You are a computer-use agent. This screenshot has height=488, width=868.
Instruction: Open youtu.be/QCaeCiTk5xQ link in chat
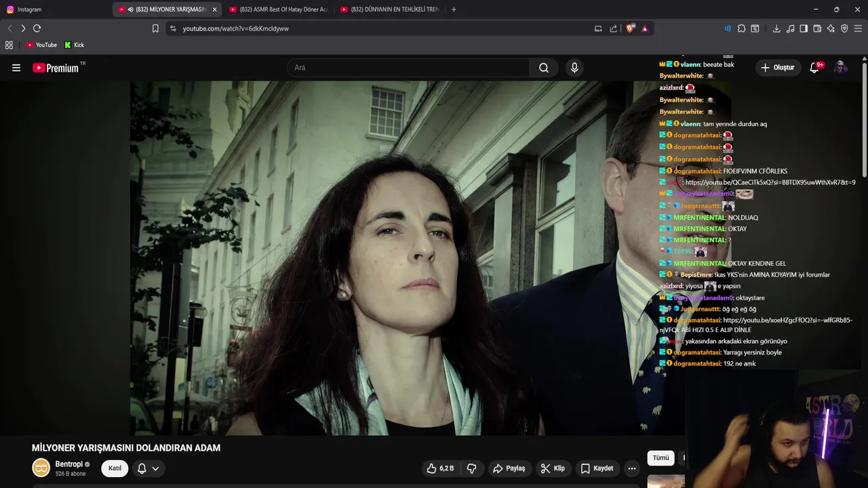coord(770,182)
